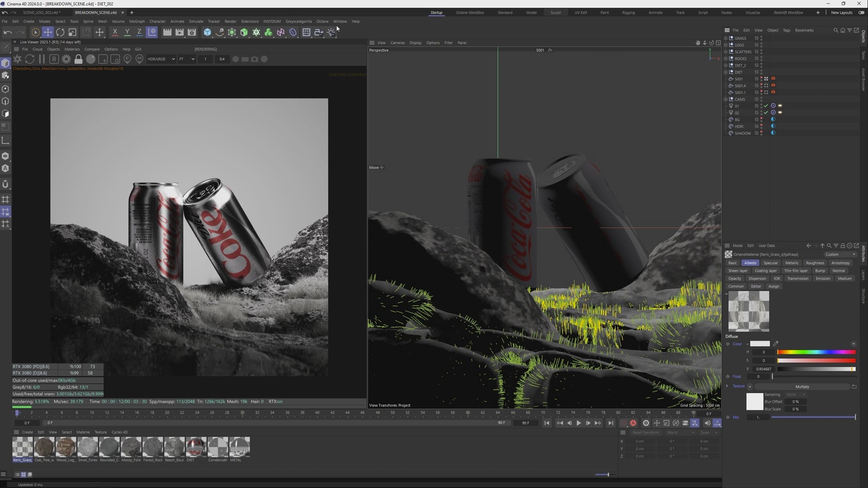868x488 pixels.
Task: Click Octane pick focus icon
Action: tap(127, 59)
